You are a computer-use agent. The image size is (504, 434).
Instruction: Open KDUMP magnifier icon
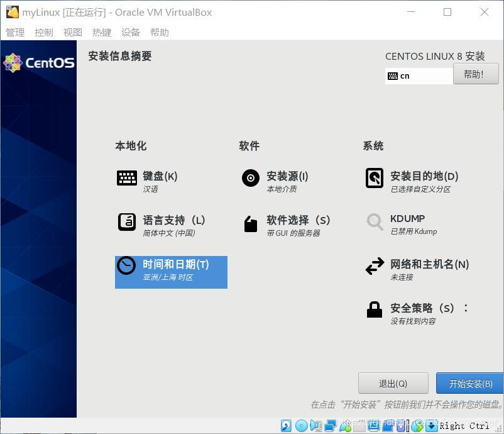[375, 221]
